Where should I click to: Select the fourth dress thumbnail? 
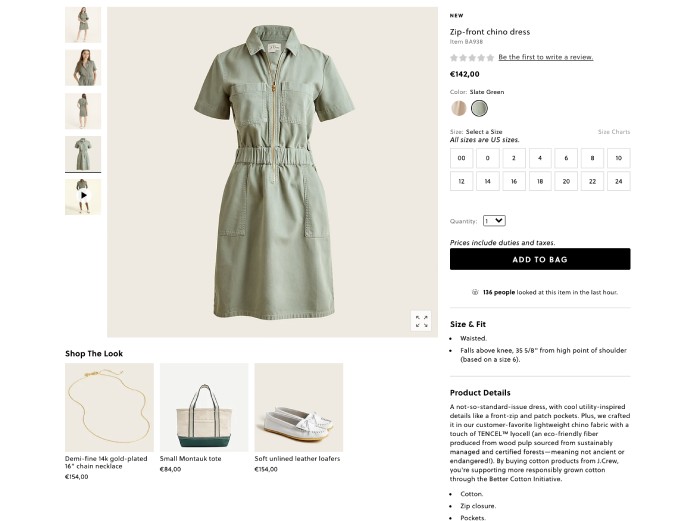(x=83, y=153)
